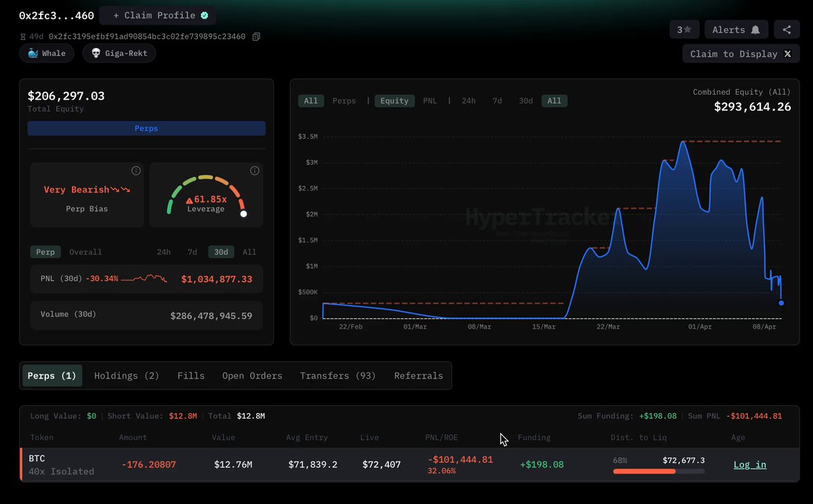Image resolution: width=813 pixels, height=504 pixels.
Task: Select All timeframe in stats panel
Action: coord(249,252)
